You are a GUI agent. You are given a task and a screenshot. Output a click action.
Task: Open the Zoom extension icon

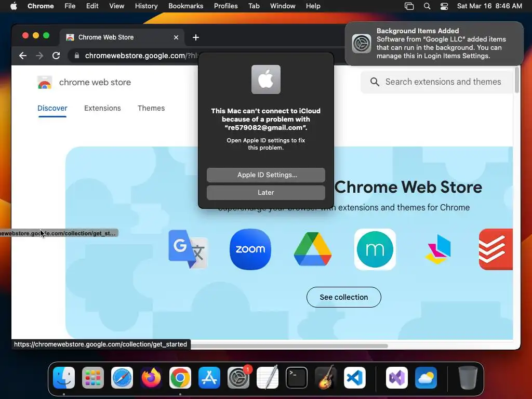[250, 249]
